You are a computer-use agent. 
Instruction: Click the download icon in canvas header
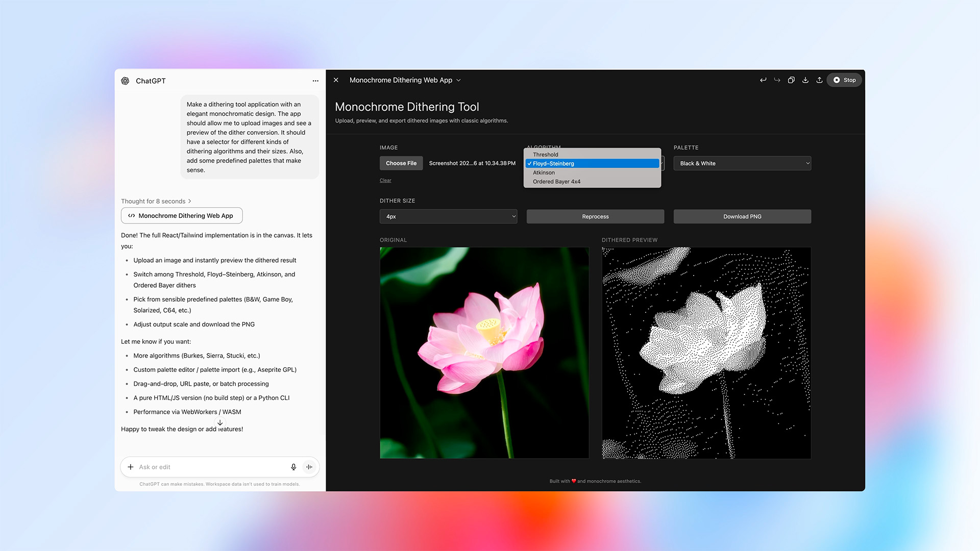click(x=805, y=80)
